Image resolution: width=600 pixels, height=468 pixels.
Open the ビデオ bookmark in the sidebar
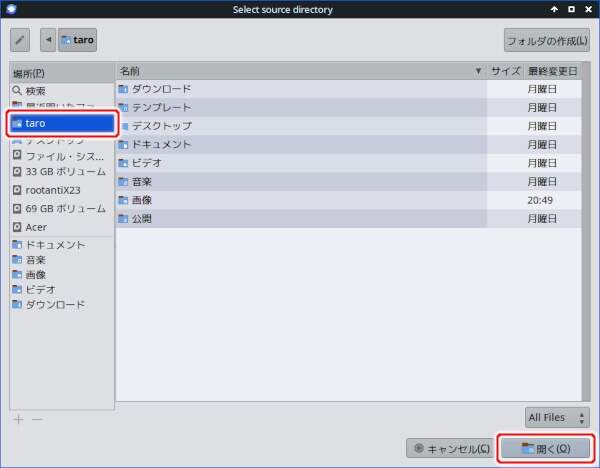[62, 290]
